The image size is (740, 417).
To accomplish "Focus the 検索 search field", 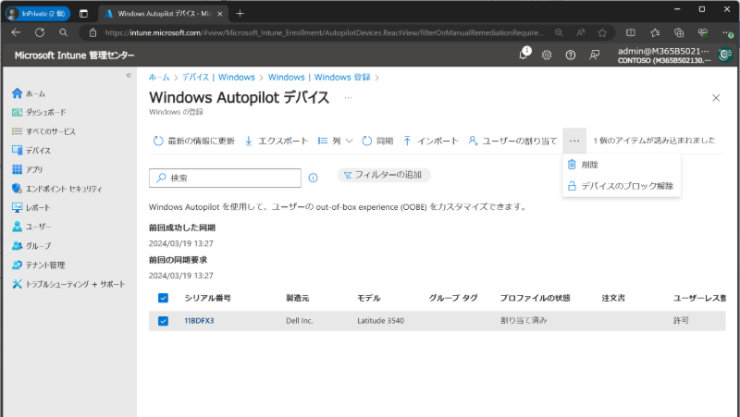I will [x=225, y=178].
